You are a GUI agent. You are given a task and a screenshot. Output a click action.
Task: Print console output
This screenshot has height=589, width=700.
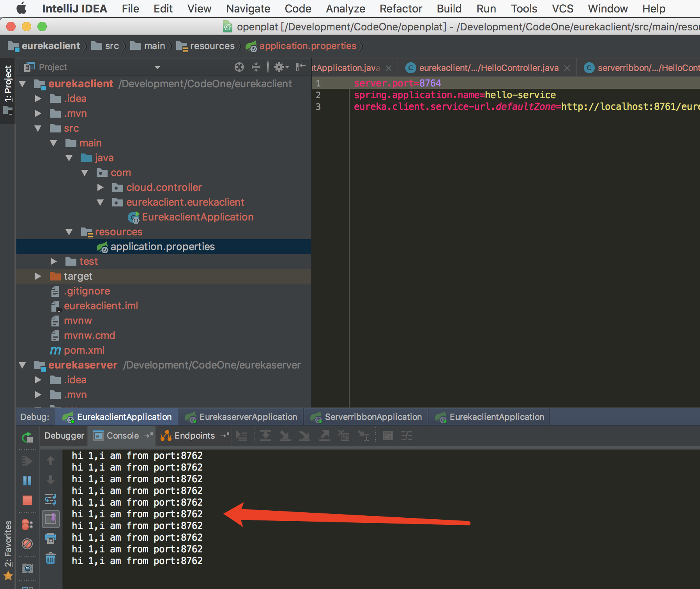(51, 539)
